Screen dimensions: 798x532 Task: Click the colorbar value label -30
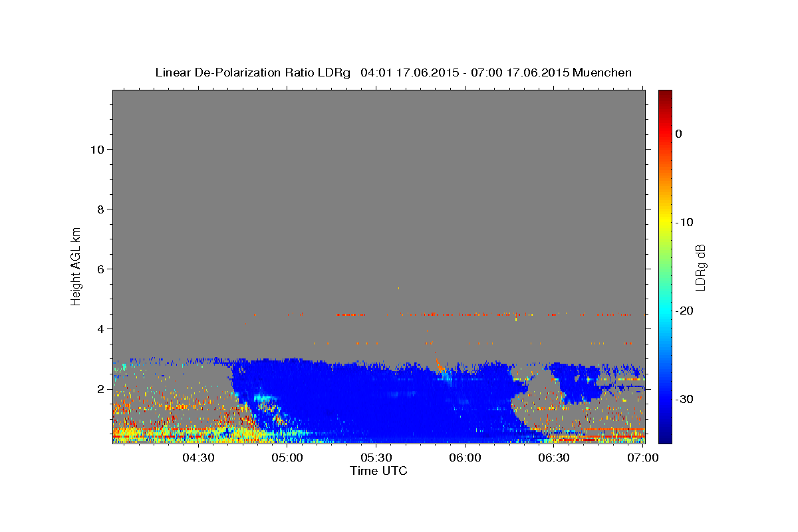684,399
